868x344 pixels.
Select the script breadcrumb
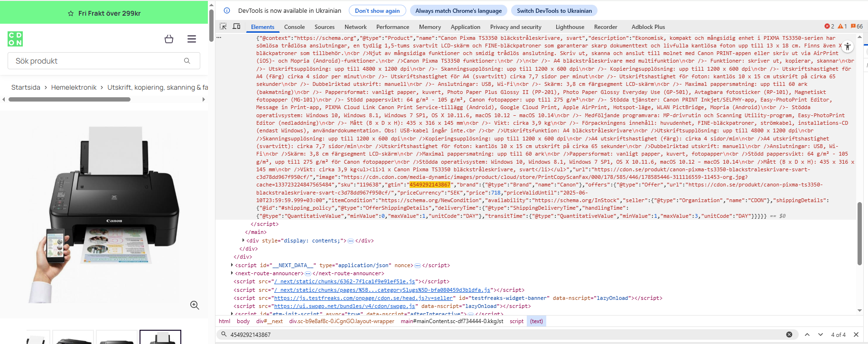(x=516, y=321)
